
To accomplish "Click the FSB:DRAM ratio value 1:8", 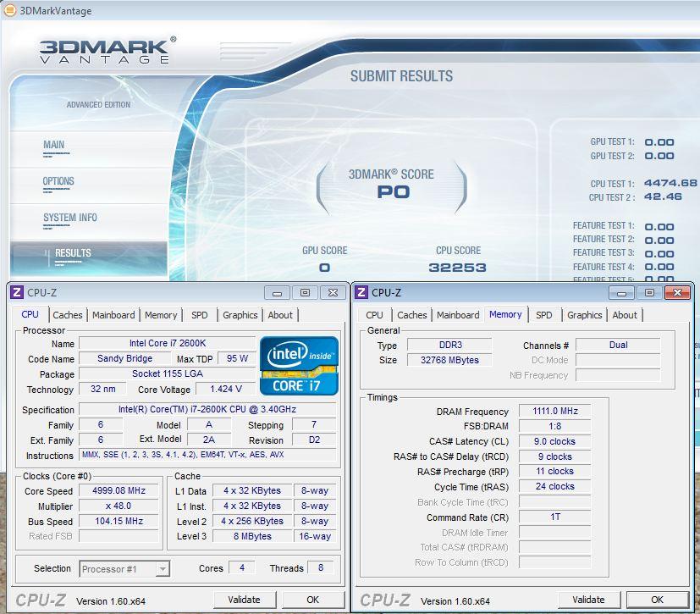I will click(x=555, y=427).
